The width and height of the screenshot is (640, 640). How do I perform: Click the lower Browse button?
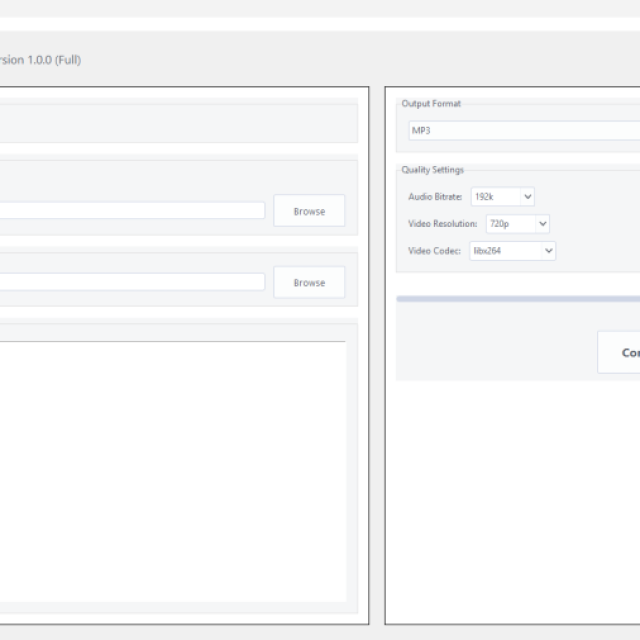(x=309, y=283)
